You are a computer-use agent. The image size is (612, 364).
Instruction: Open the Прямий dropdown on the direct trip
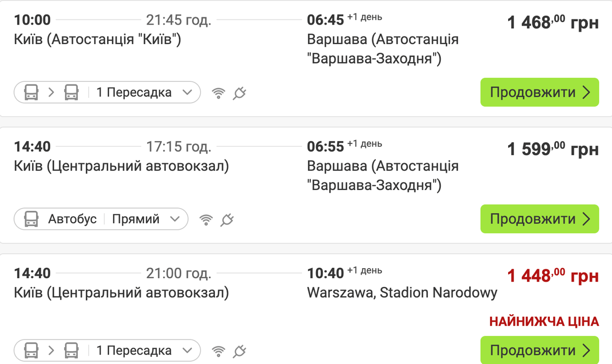pos(176,219)
